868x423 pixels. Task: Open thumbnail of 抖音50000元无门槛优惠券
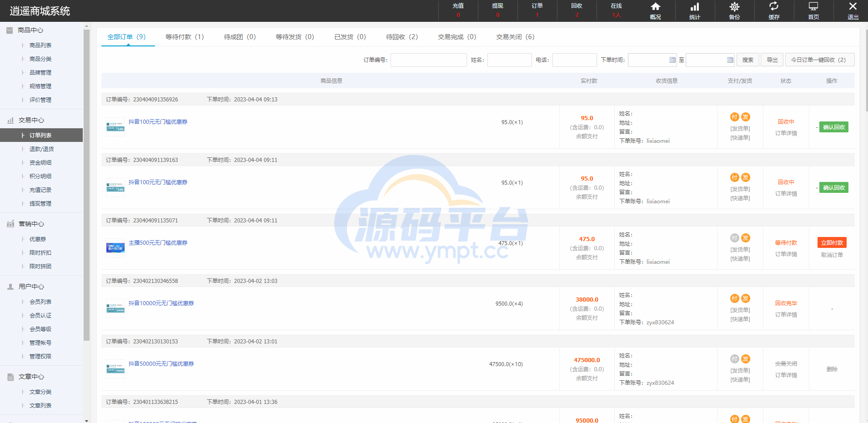point(115,369)
